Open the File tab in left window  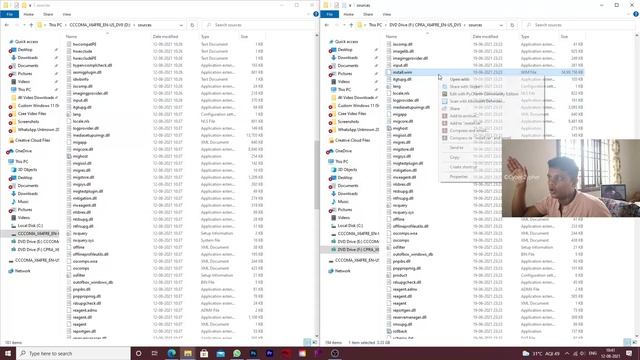click(9, 14)
